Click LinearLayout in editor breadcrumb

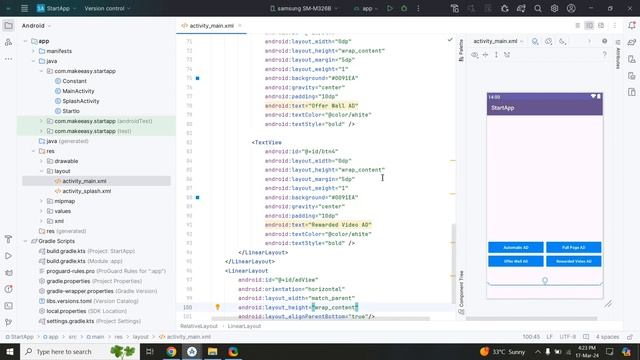pos(244,326)
